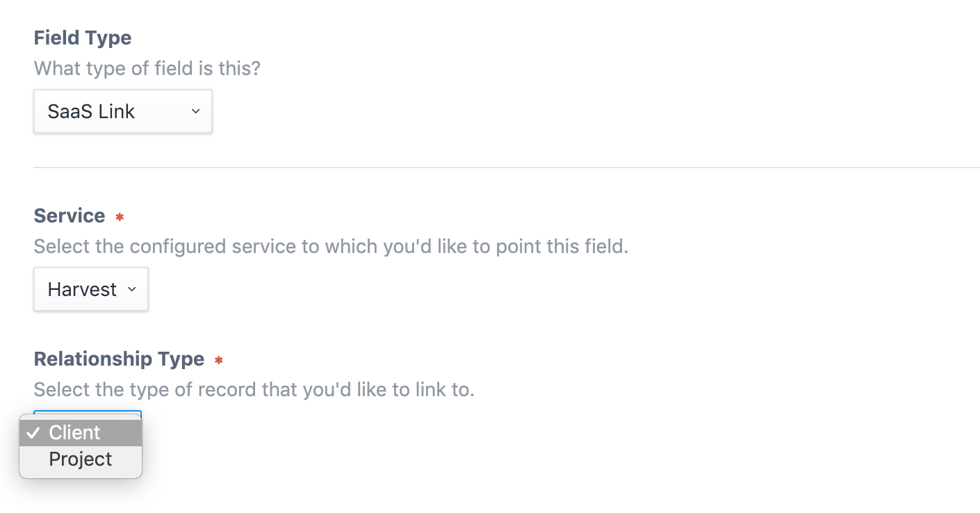Choose Project from the open menu
Image resolution: width=980 pixels, height=513 pixels.
(x=81, y=459)
